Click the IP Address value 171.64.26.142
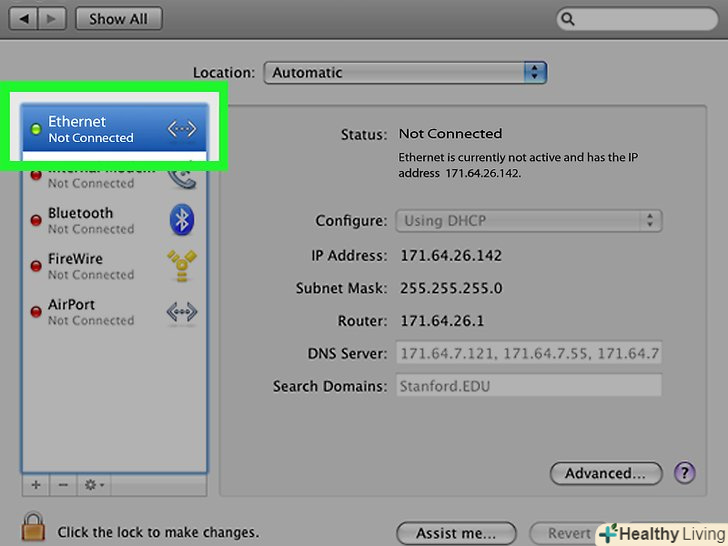This screenshot has height=546, width=728. 451,255
